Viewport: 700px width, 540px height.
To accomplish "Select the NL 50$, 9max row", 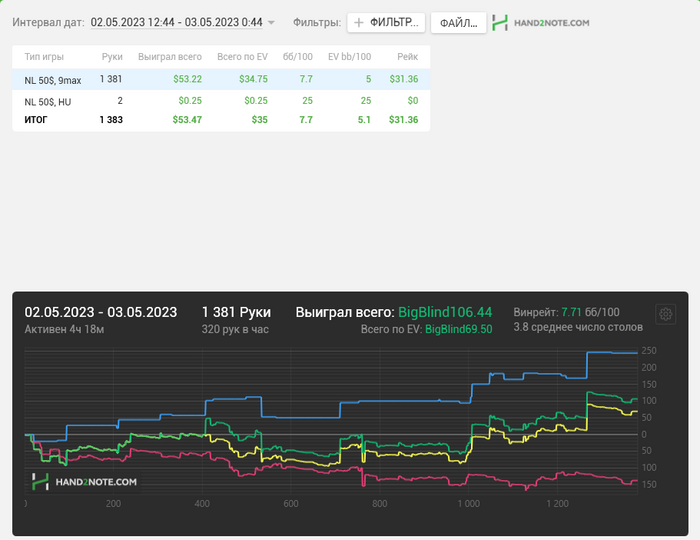I will tap(221, 79).
